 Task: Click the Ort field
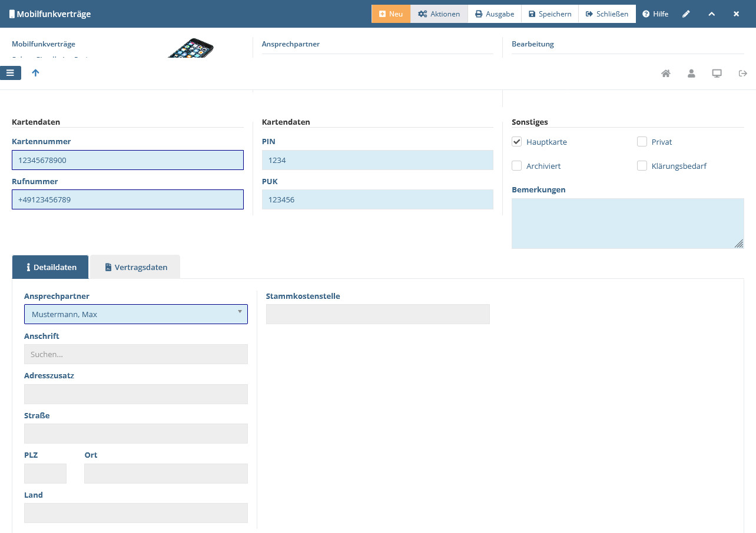pos(166,474)
